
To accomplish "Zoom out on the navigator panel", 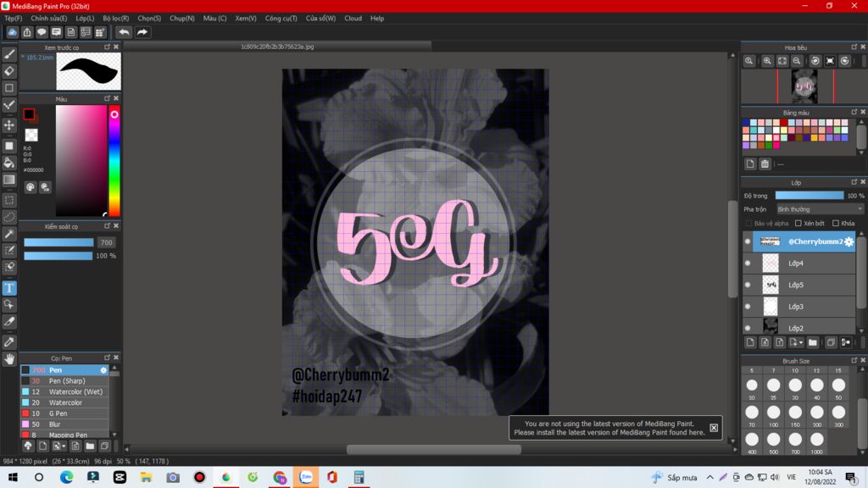I will click(x=797, y=61).
